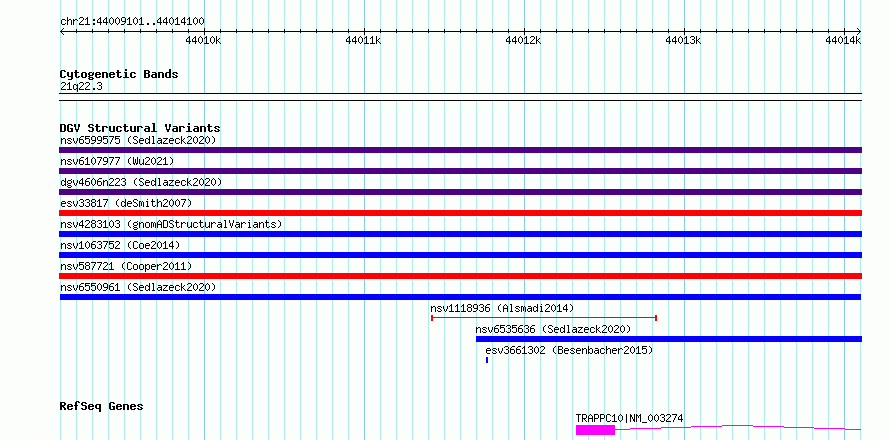
Task: Click the nsv587721 (Cooper2011) label
Action: click(126, 266)
